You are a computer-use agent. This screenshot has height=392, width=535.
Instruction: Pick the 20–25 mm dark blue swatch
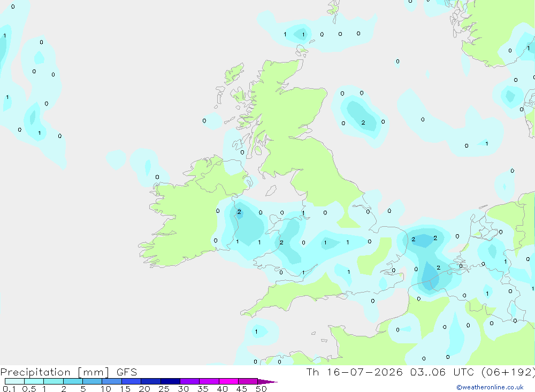(x=151, y=381)
